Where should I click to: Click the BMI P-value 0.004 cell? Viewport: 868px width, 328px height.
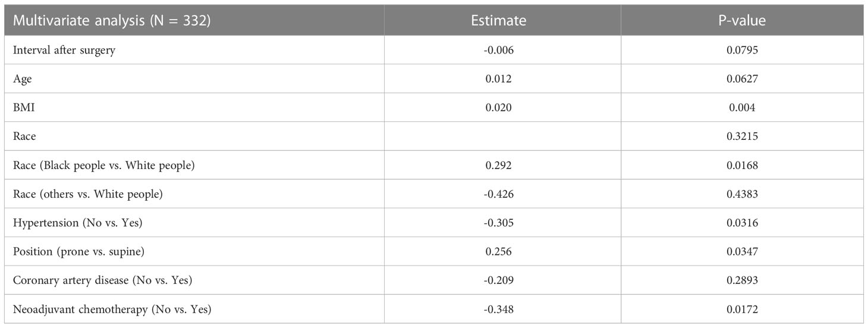click(x=741, y=107)
